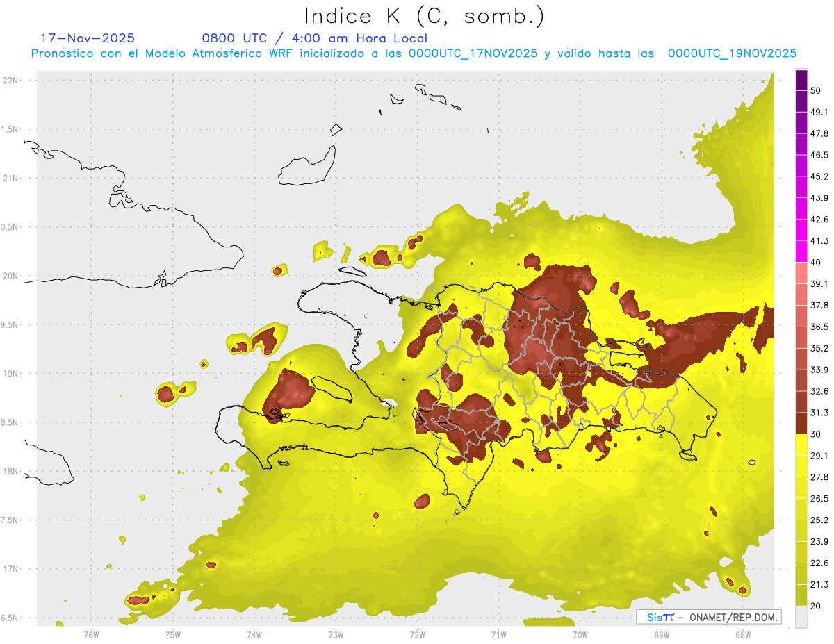Click the "22N" latitude label

11,81
